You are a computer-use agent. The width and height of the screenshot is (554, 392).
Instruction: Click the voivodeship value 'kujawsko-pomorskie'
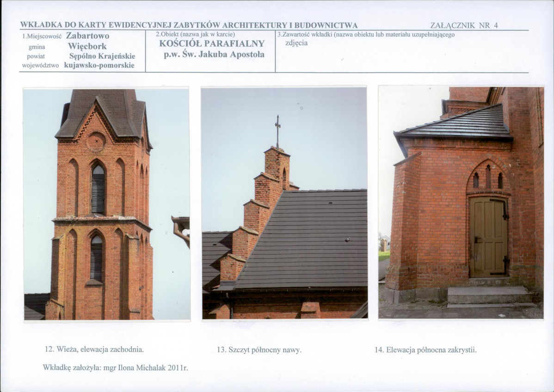coord(99,65)
